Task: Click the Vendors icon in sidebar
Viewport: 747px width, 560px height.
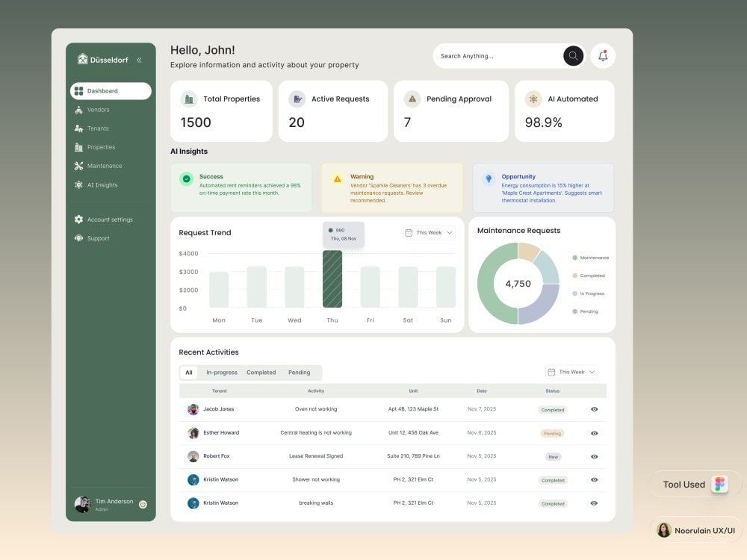Action: click(x=78, y=110)
